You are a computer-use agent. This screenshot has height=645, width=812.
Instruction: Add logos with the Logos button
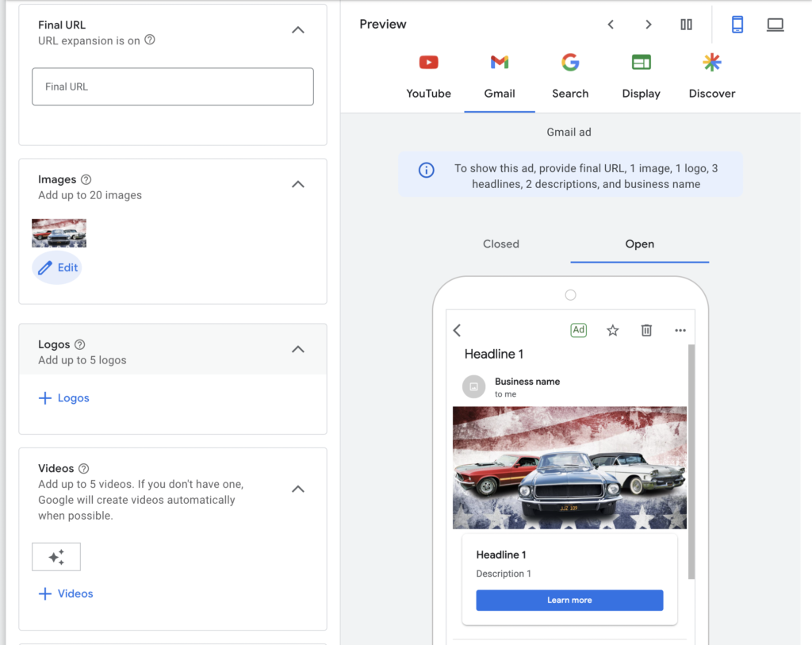pyautogui.click(x=63, y=398)
